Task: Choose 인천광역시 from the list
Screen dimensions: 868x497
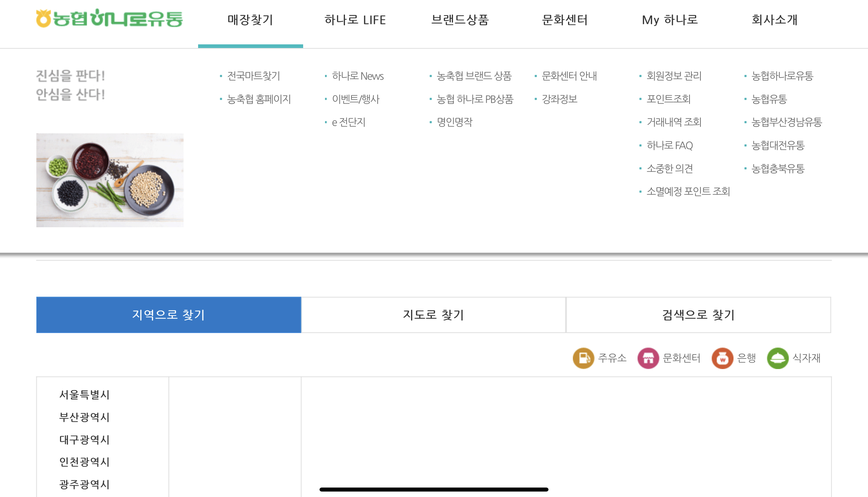Action: pyautogui.click(x=84, y=462)
